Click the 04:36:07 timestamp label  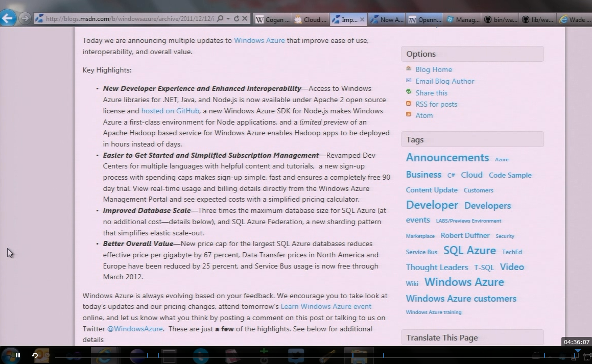tap(577, 342)
